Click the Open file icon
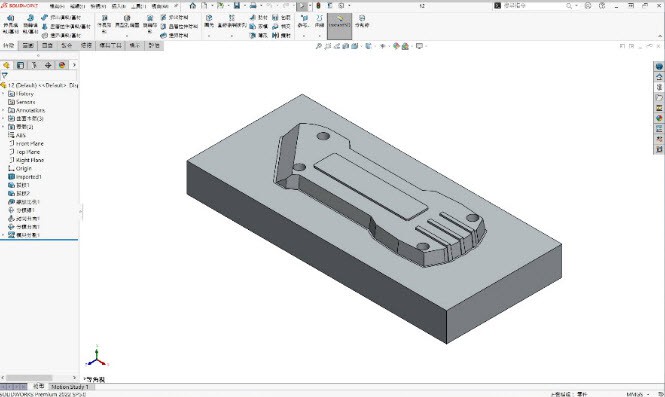Image resolution: width=665 pixels, height=397 pixels. tap(220, 6)
